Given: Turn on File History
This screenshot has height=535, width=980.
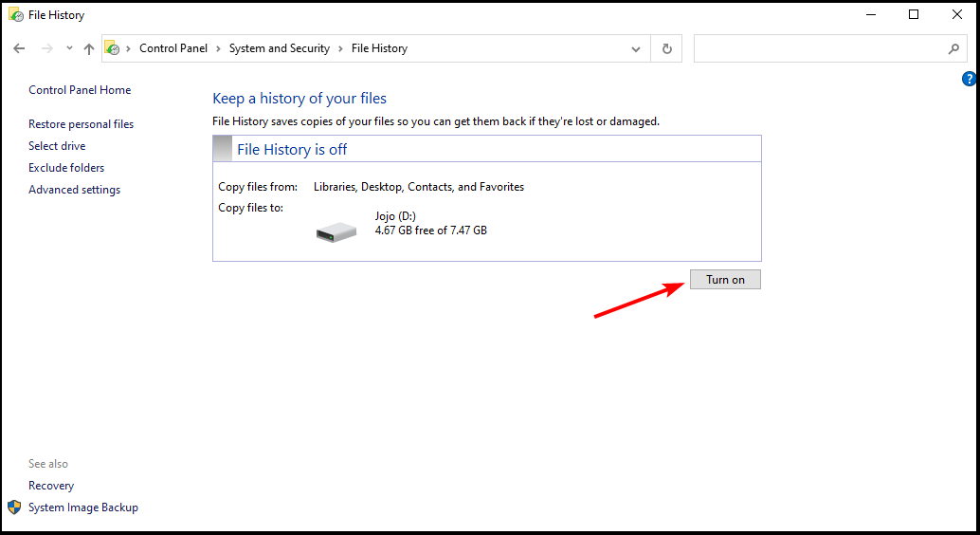Looking at the screenshot, I should pyautogui.click(x=725, y=279).
